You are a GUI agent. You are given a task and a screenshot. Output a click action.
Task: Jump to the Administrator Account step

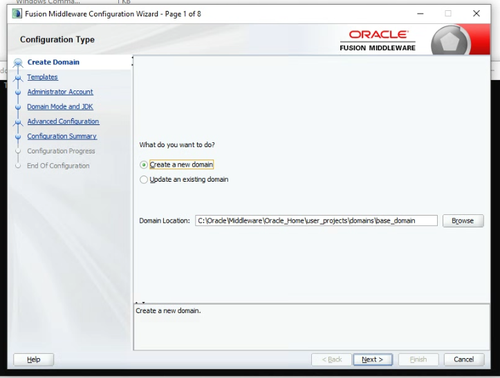coord(60,92)
